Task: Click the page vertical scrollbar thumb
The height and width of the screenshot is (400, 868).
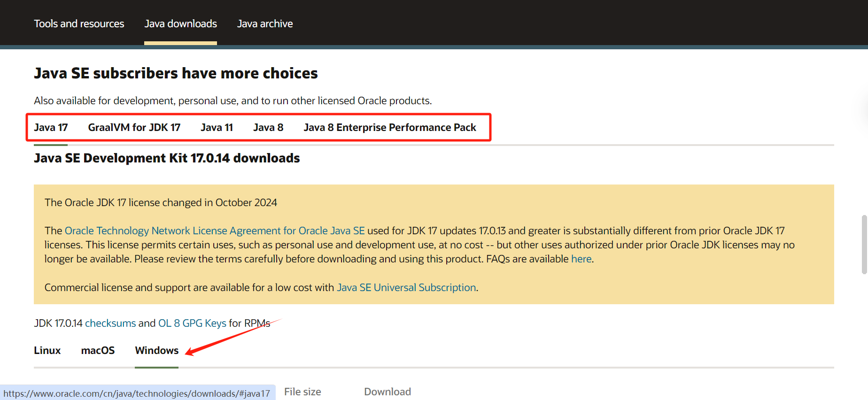Action: tap(864, 244)
